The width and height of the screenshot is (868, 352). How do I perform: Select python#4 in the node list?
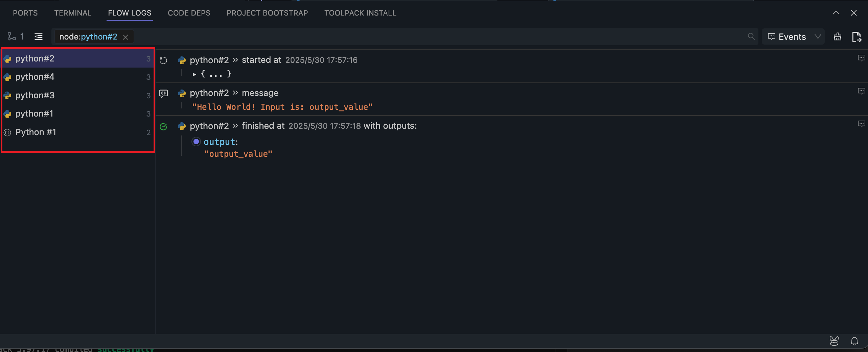tap(35, 77)
